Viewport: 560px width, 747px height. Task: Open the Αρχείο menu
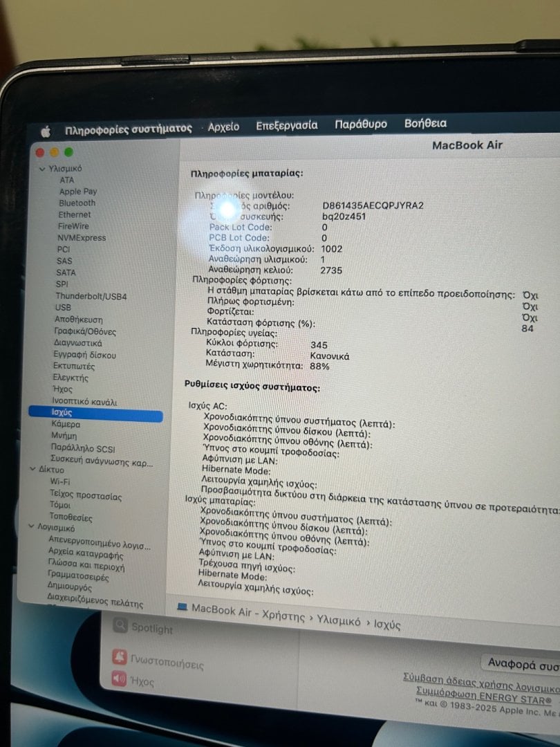[x=223, y=127]
